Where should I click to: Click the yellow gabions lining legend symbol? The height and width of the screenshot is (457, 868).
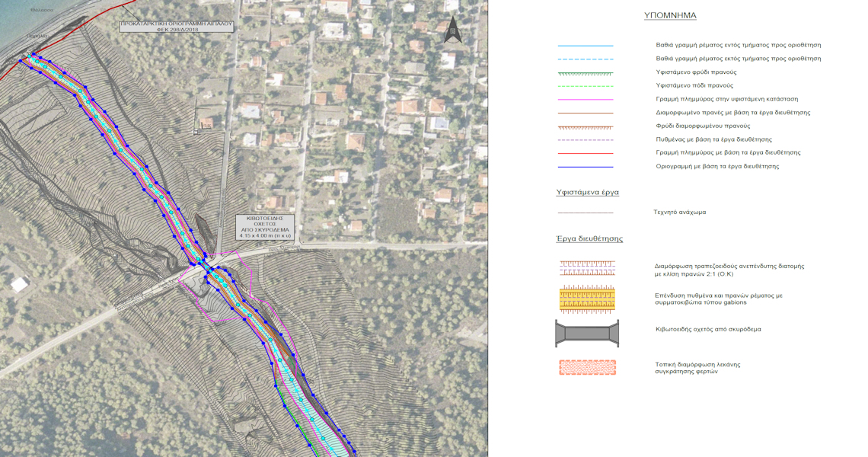coord(587,299)
